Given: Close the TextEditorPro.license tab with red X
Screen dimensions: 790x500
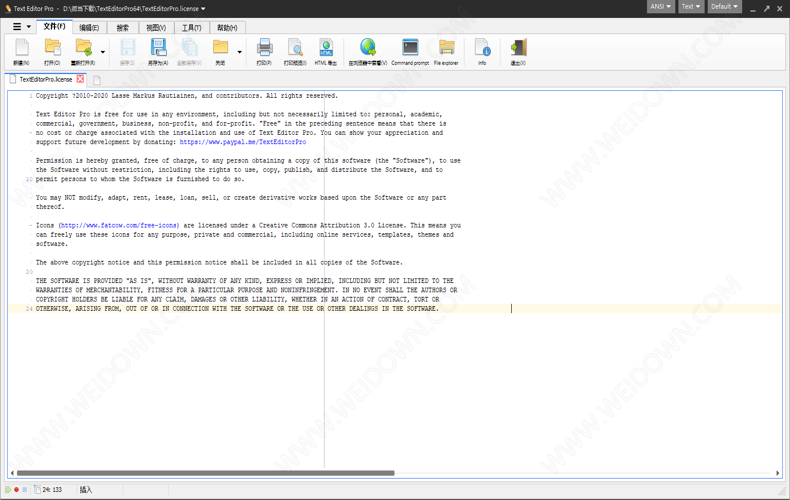Looking at the screenshot, I should tap(80, 79).
